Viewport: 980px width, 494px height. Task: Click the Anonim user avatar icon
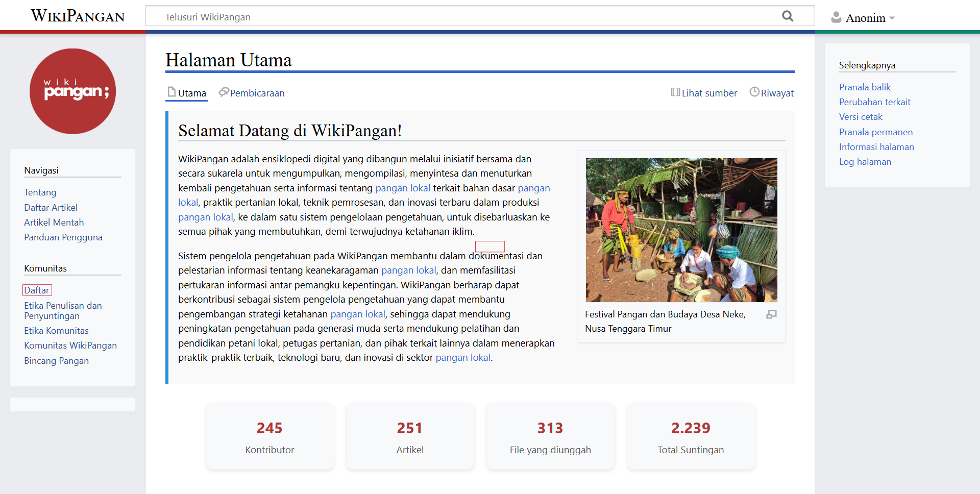point(836,17)
